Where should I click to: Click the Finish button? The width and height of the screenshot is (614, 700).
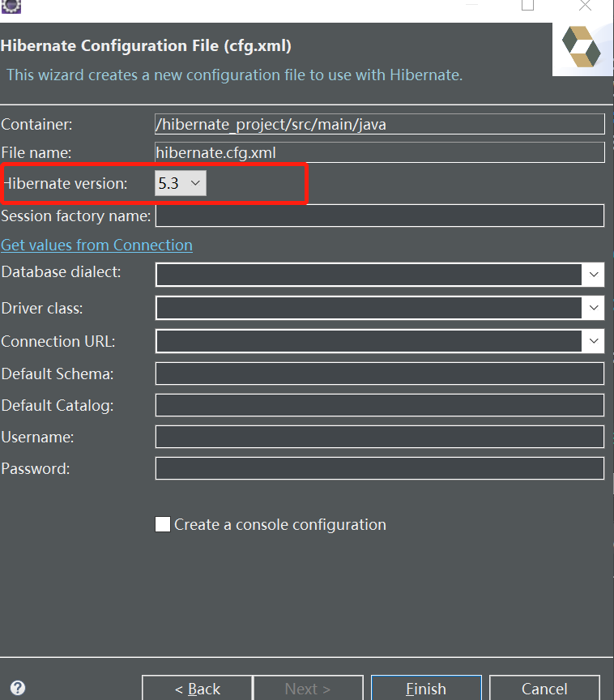(426, 689)
